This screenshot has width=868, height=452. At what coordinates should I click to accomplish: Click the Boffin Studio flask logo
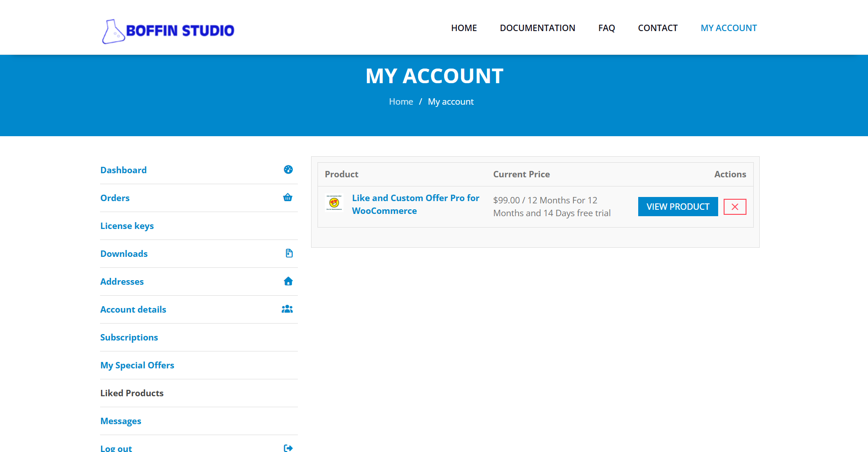click(x=113, y=32)
